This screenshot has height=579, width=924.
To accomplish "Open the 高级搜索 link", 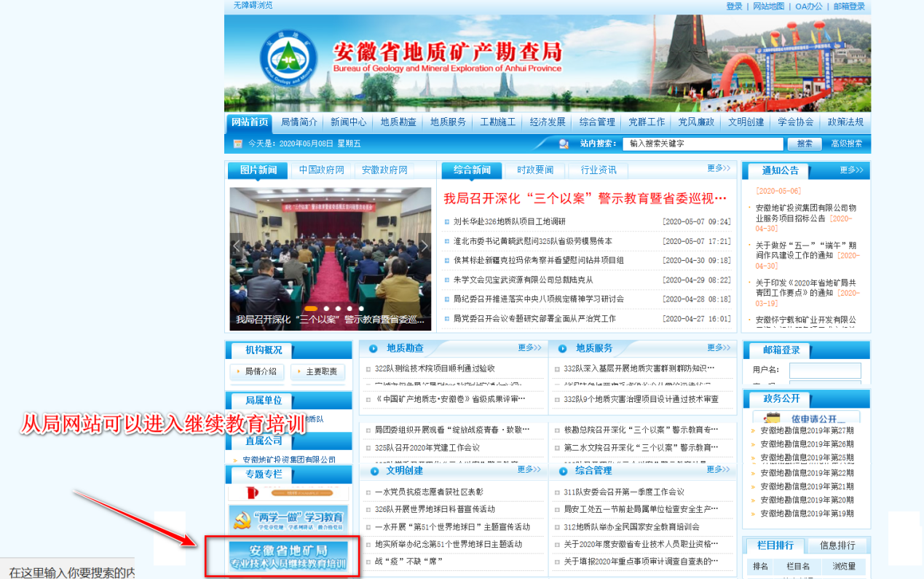I will [847, 144].
